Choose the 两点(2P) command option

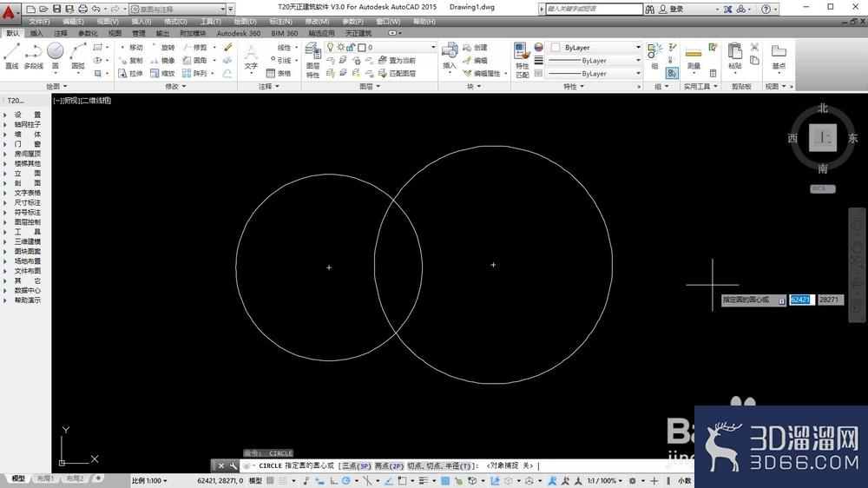389,465
